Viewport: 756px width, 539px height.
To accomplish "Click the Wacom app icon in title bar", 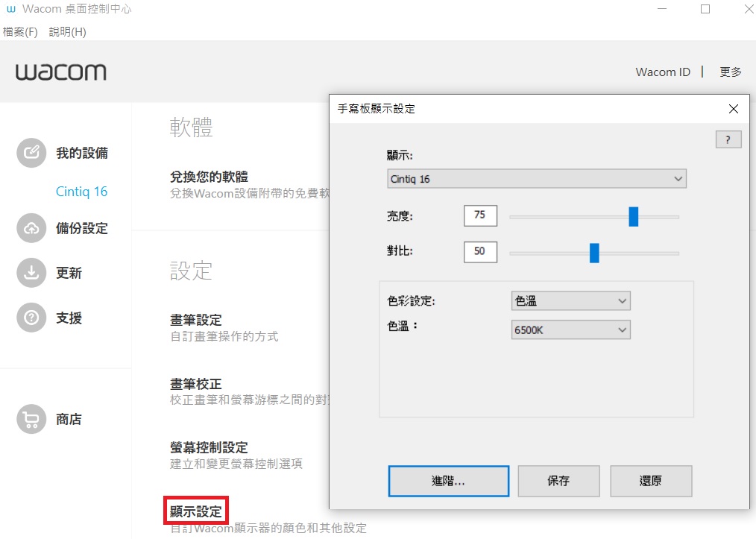I will [x=10, y=9].
